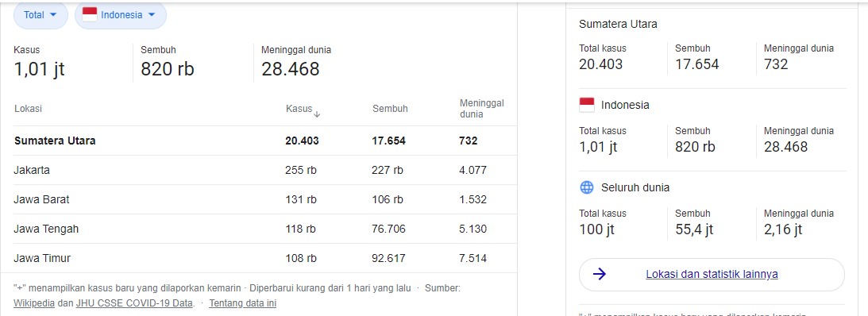Click the Indonesia flag in right panel
868x316 pixels.
click(x=586, y=105)
